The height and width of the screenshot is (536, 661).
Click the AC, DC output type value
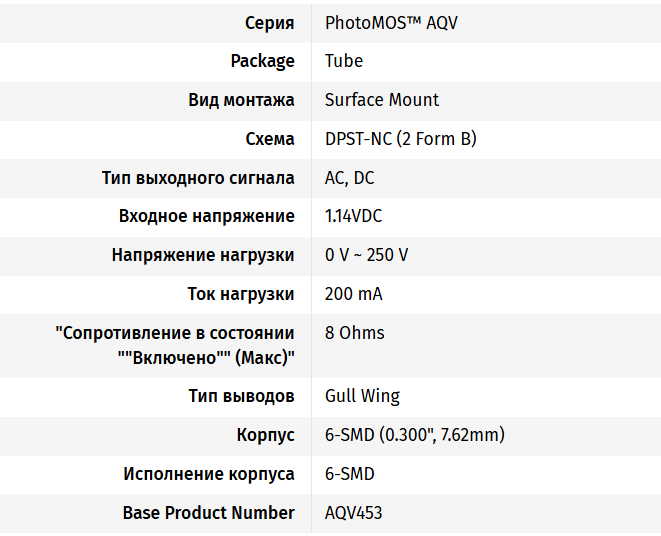349,178
